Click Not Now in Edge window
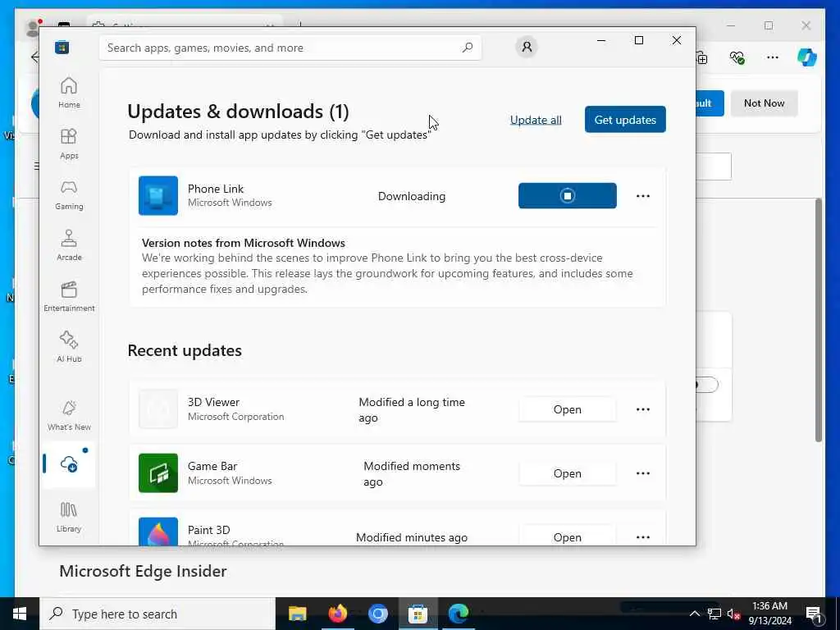Image resolution: width=840 pixels, height=630 pixels. (764, 103)
